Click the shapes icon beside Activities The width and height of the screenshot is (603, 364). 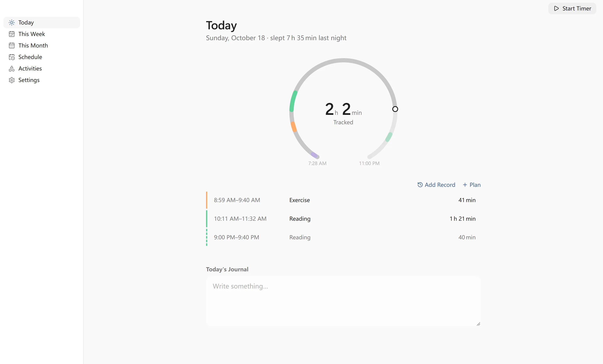point(12,68)
